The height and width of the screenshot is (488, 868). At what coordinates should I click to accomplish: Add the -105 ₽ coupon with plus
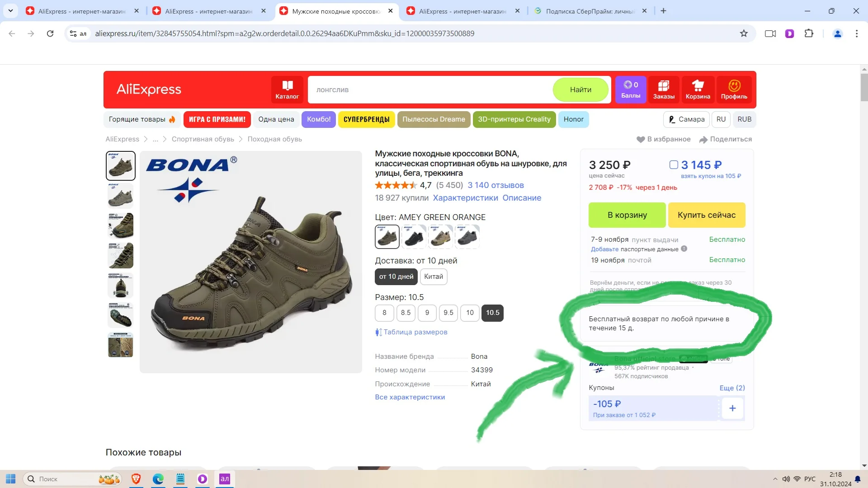[x=732, y=408]
